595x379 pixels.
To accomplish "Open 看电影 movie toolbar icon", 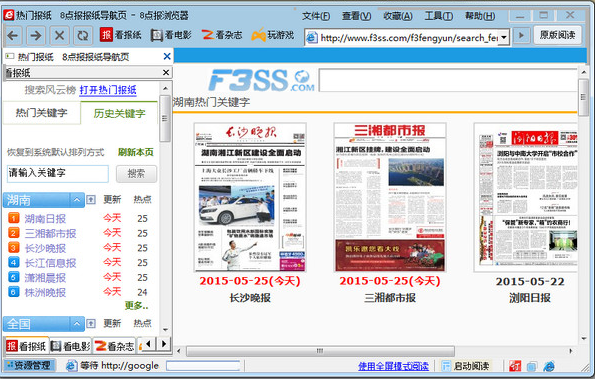I will coord(171,35).
